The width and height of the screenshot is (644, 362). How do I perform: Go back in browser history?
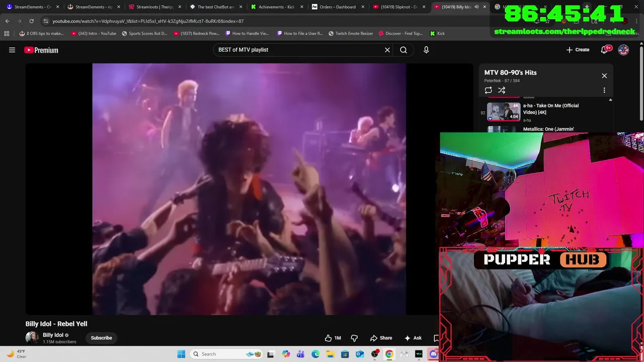pyautogui.click(x=8, y=21)
